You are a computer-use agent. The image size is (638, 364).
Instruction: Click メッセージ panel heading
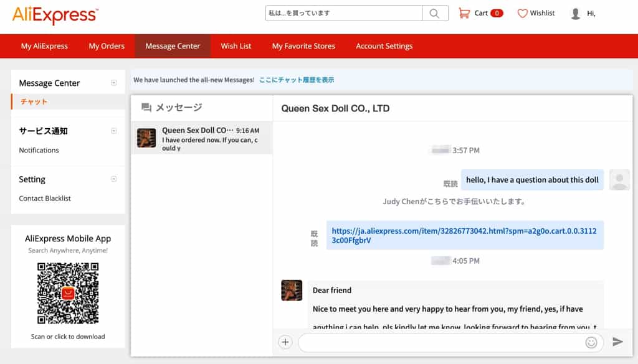(x=179, y=107)
